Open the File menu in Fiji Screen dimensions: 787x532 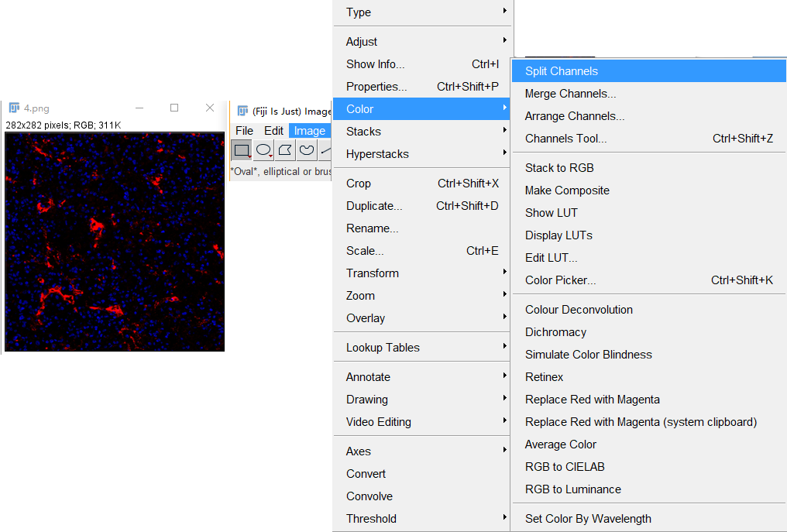pos(245,131)
